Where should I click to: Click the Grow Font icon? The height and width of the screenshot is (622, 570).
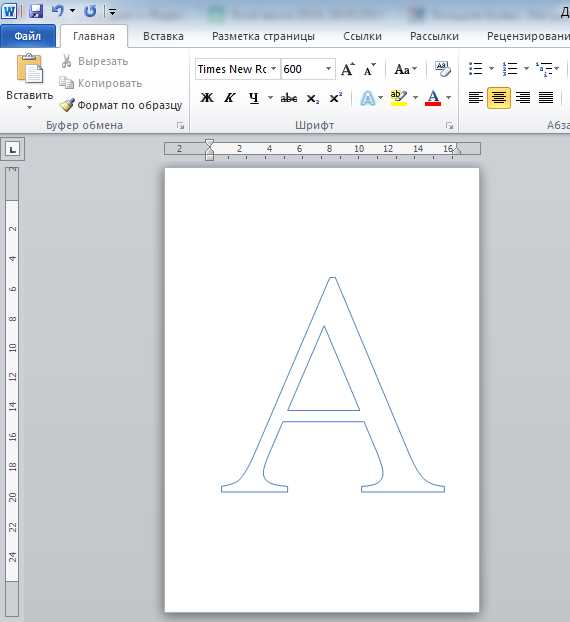[x=348, y=69]
